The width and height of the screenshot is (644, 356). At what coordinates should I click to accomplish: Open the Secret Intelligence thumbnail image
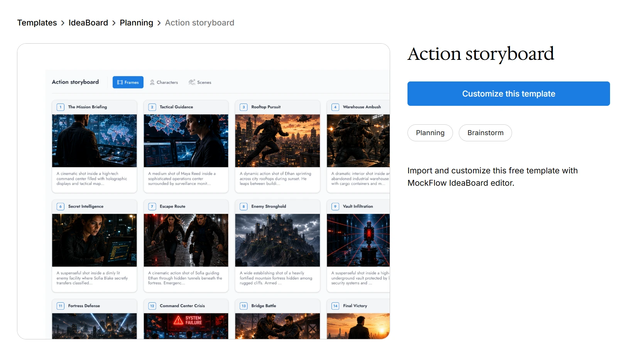[95, 240]
